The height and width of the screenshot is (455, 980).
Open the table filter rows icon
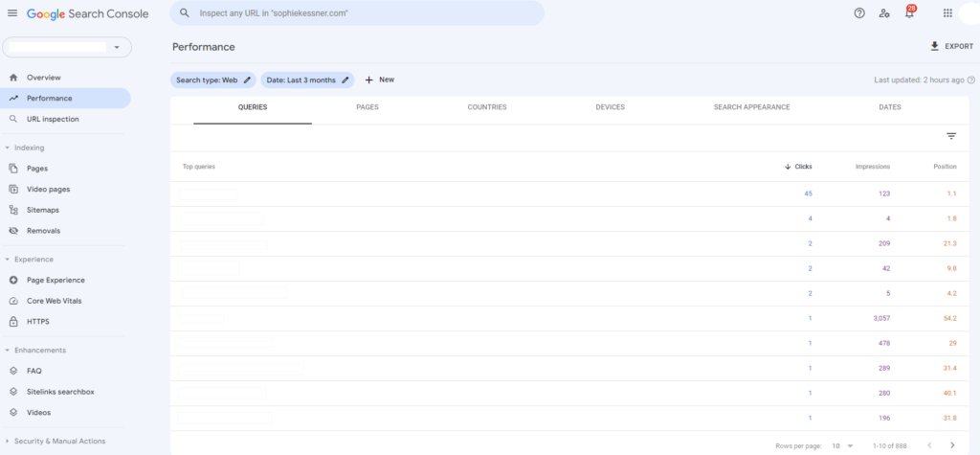pos(951,136)
